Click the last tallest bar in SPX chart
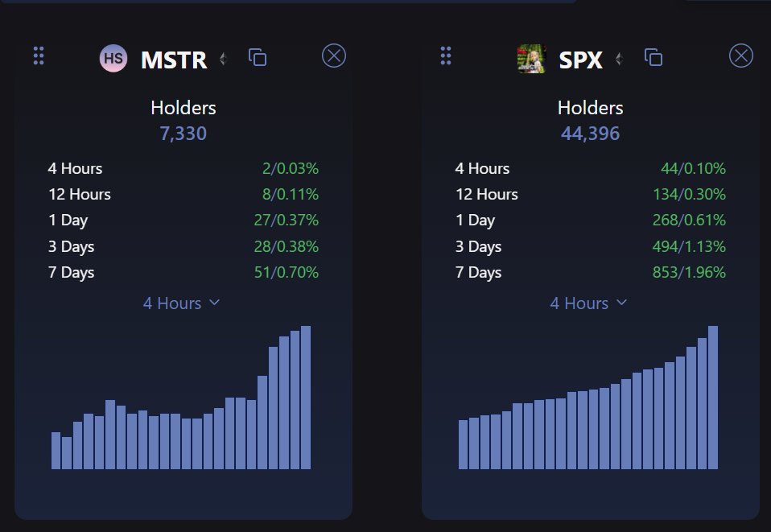Image resolution: width=771 pixels, height=532 pixels. tap(713, 398)
